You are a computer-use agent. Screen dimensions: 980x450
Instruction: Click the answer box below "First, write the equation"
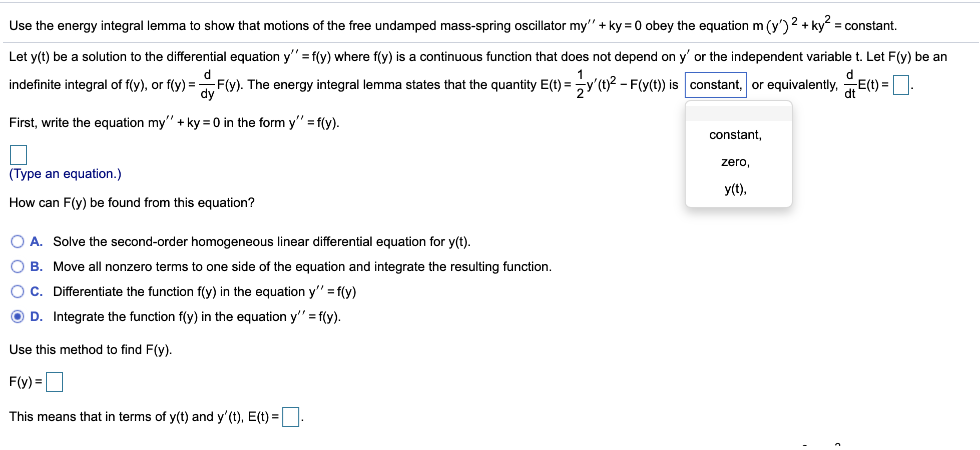click(18, 155)
